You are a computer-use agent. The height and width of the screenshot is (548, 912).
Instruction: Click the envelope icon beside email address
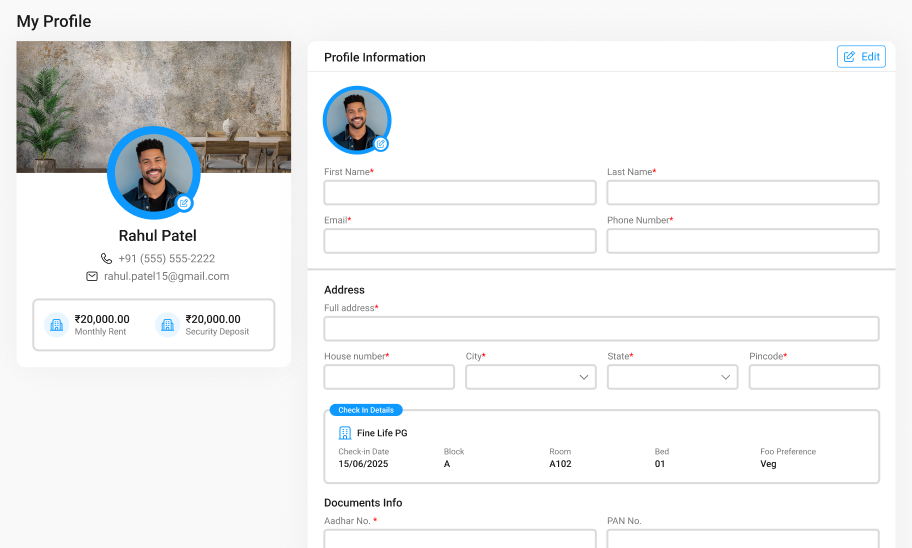92,276
